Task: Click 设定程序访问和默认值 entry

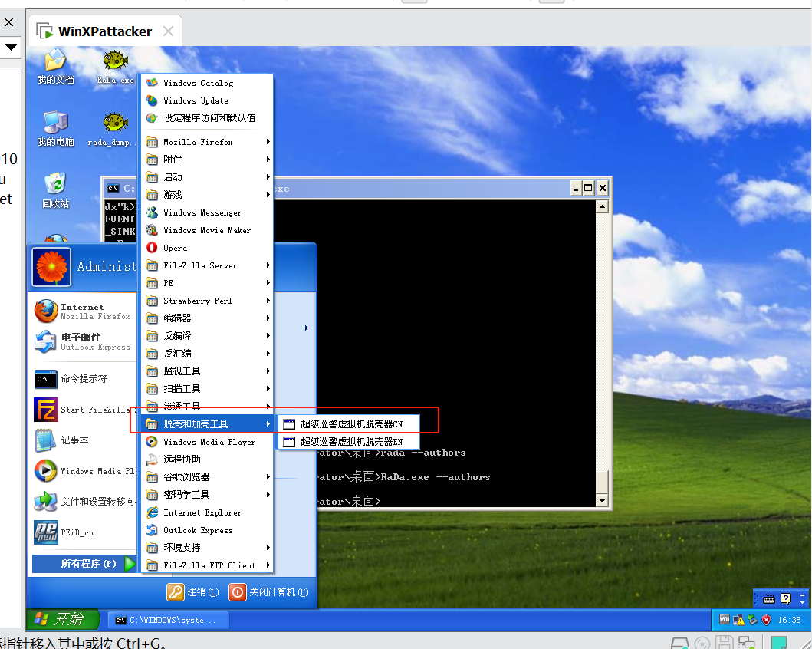Action: pyautogui.click(x=207, y=118)
